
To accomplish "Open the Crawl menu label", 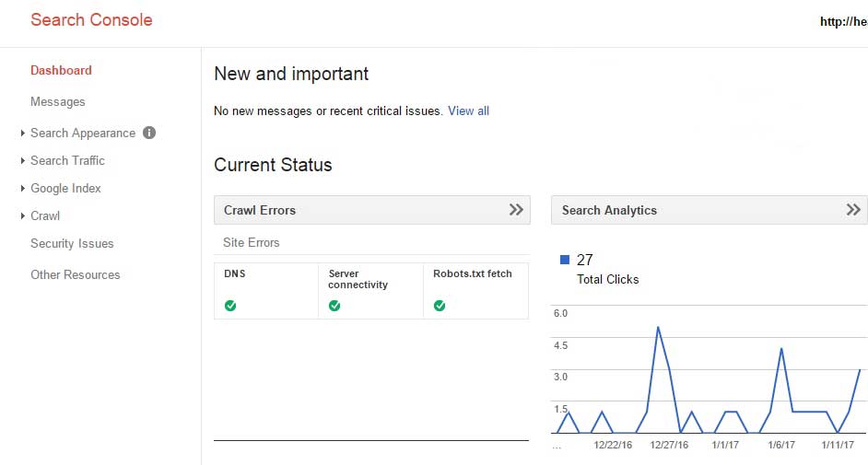I will click(45, 215).
